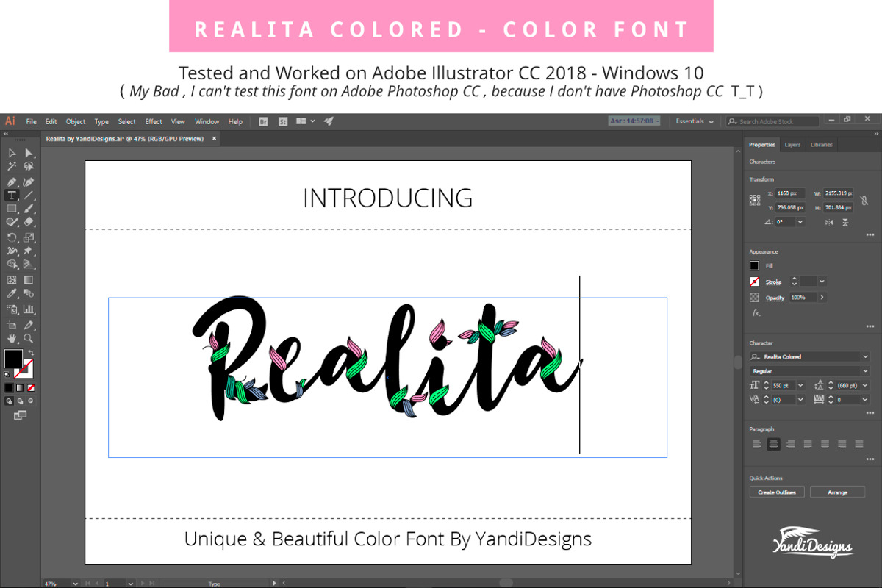Select the Gradient tool
The image size is (882, 588).
coord(29,279)
